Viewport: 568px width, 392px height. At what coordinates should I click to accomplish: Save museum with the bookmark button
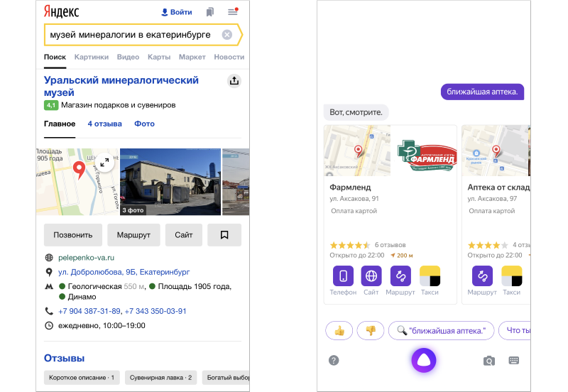(x=224, y=235)
